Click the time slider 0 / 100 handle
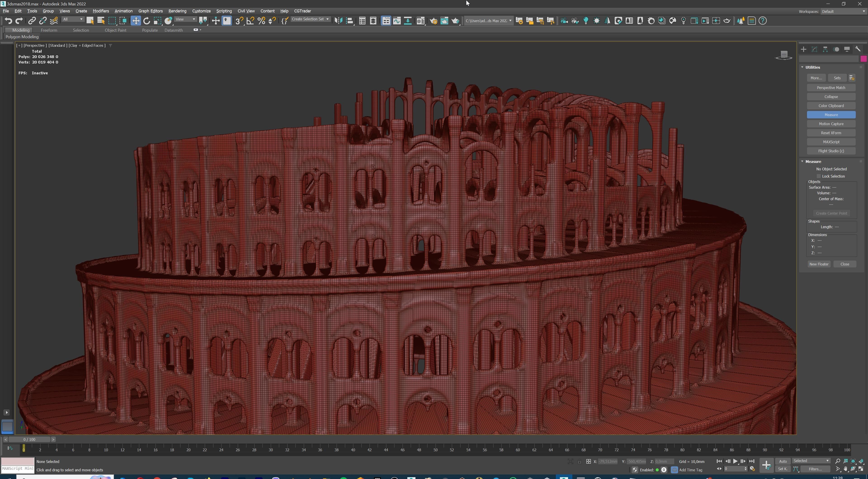868x479 pixels. tap(29, 439)
